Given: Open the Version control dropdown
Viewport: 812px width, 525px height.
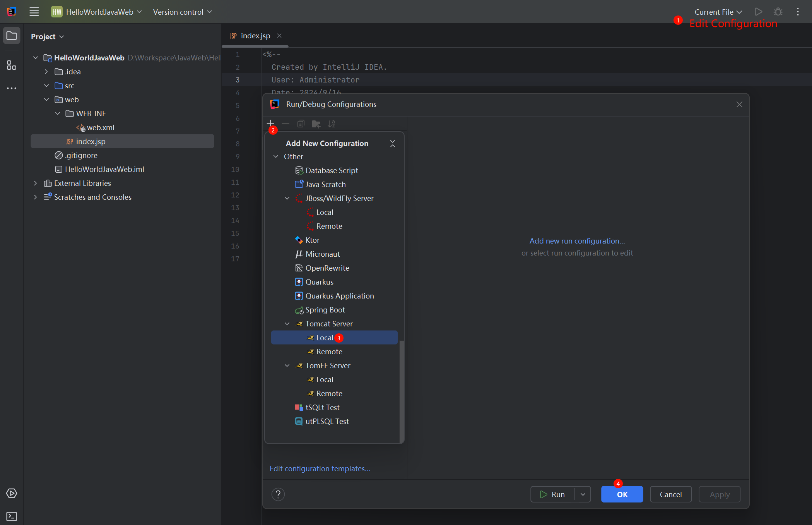Looking at the screenshot, I should [182, 12].
